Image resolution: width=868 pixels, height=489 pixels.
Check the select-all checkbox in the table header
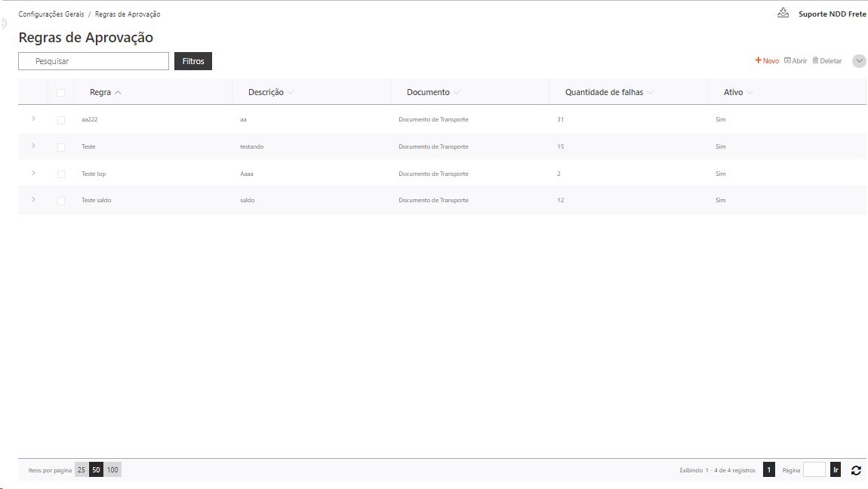[x=61, y=91]
